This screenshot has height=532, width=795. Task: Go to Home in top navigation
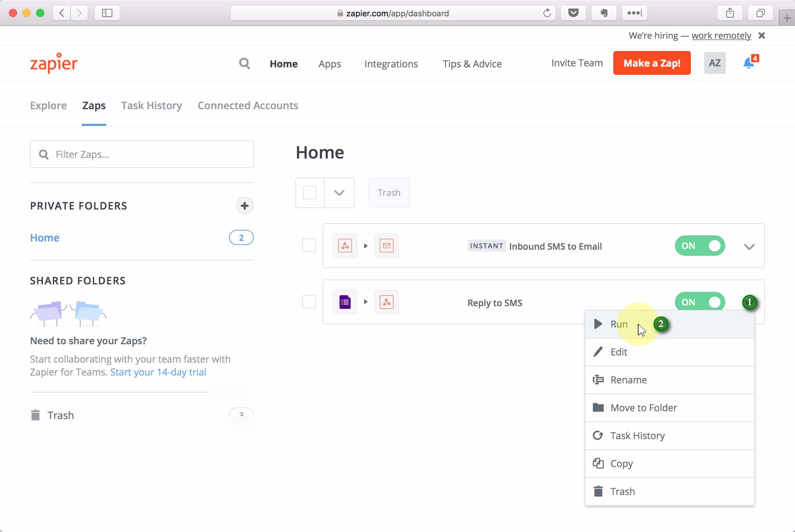pos(283,64)
